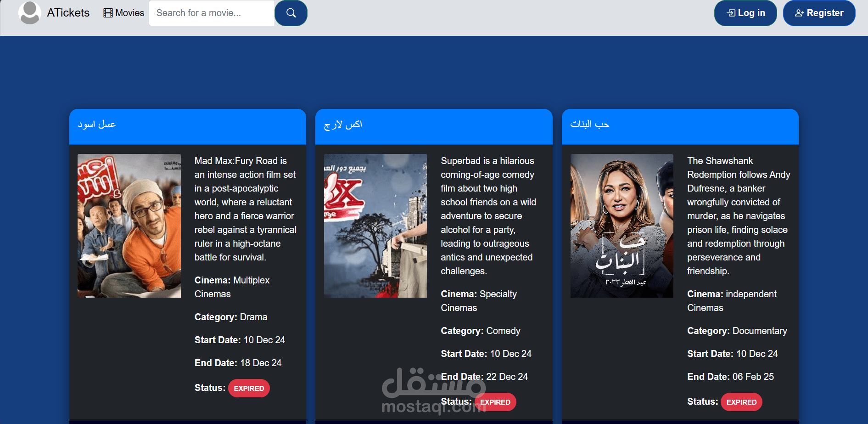Select the حب البنات card title
Viewport: 868px width, 424px height.
coord(590,124)
